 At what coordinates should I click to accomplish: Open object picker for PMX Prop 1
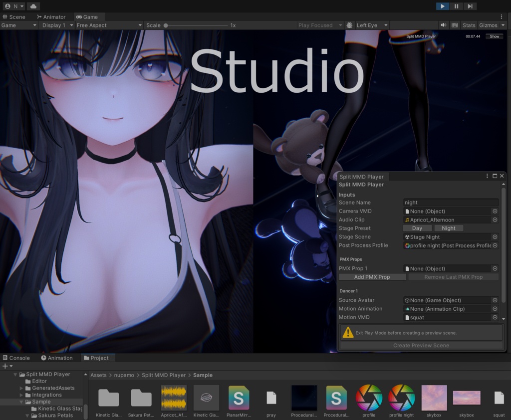coord(495,268)
